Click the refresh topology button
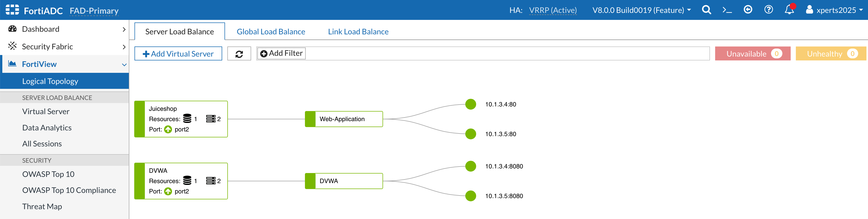Screen dimensions: 868x219 point(239,54)
